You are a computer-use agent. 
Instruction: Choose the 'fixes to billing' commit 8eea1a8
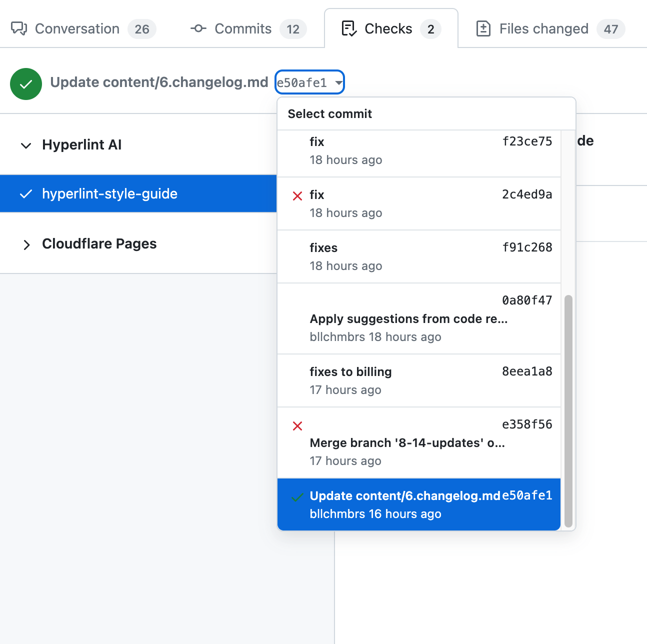[419, 380]
